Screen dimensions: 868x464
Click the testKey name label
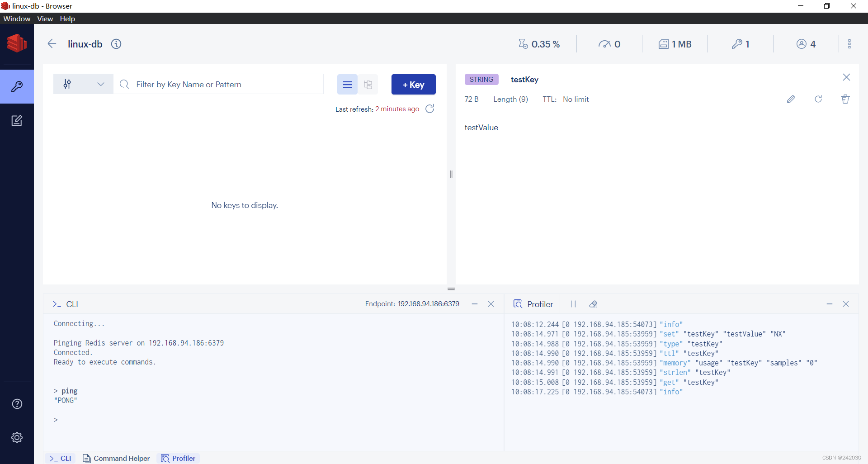(524, 80)
